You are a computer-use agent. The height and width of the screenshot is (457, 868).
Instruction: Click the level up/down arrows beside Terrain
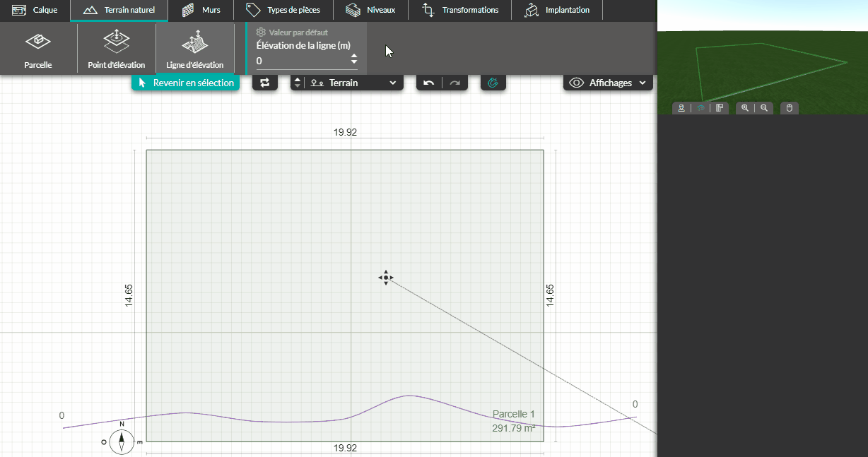pyautogui.click(x=298, y=83)
